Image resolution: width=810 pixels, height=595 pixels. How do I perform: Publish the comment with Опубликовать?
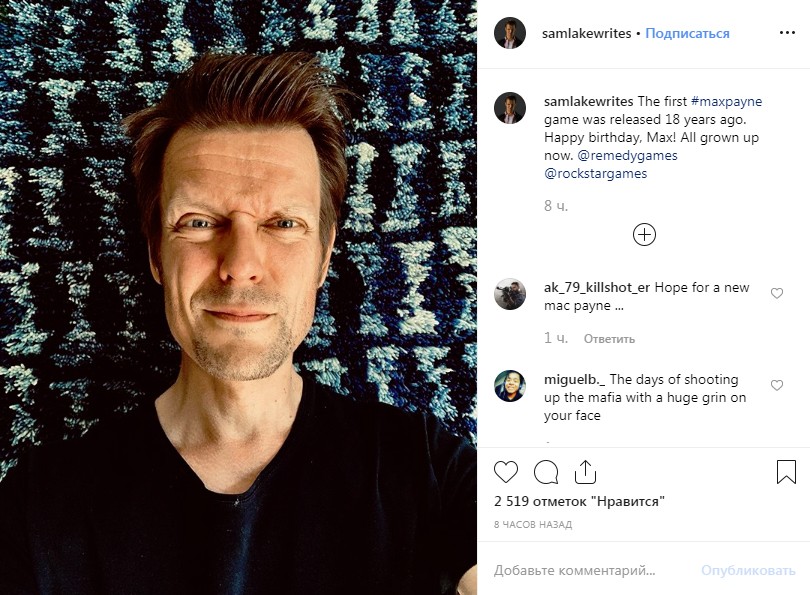point(748,571)
